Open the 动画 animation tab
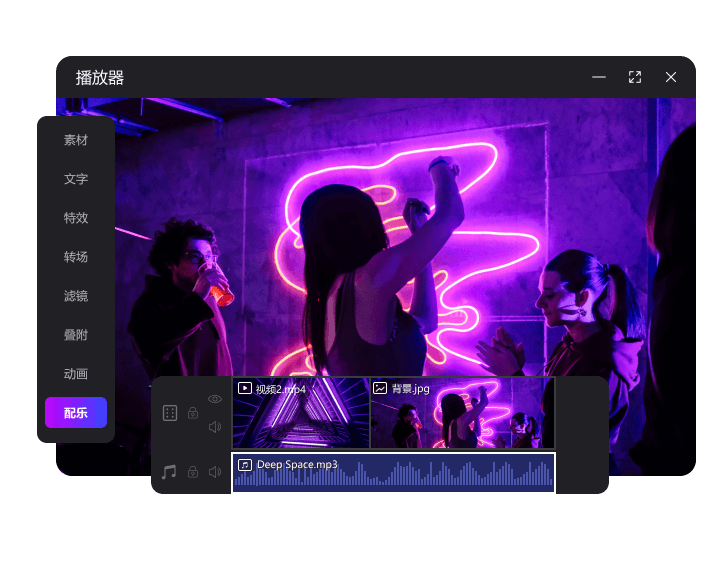722x572 pixels. pos(76,374)
